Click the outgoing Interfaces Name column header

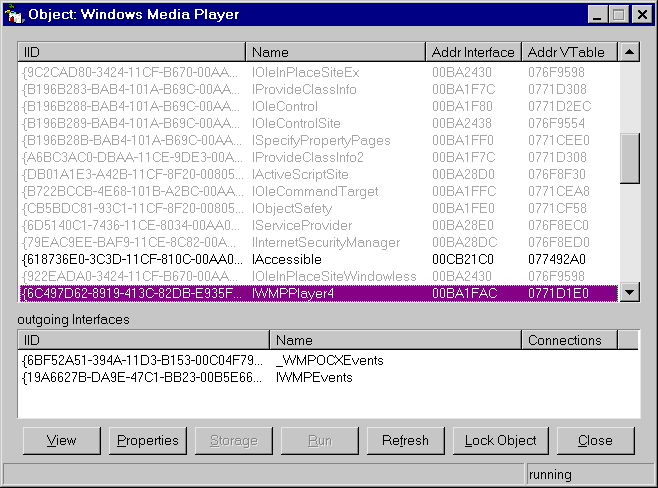click(x=395, y=340)
